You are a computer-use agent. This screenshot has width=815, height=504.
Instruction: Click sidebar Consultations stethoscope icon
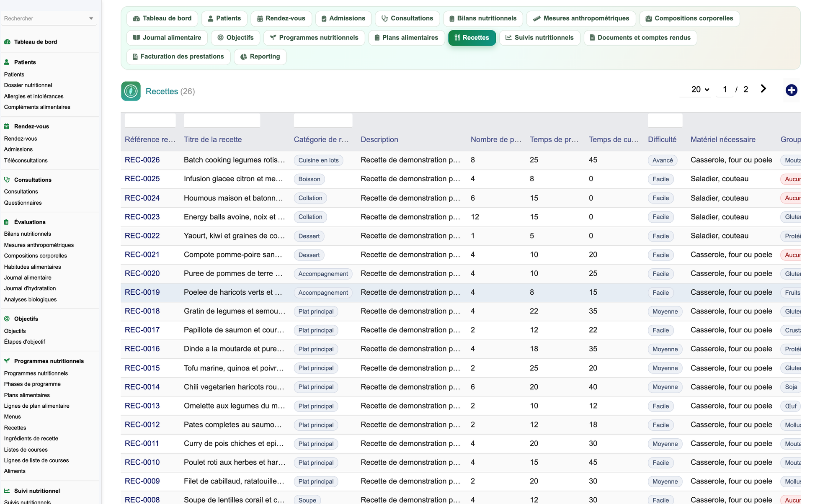[x=7, y=180]
